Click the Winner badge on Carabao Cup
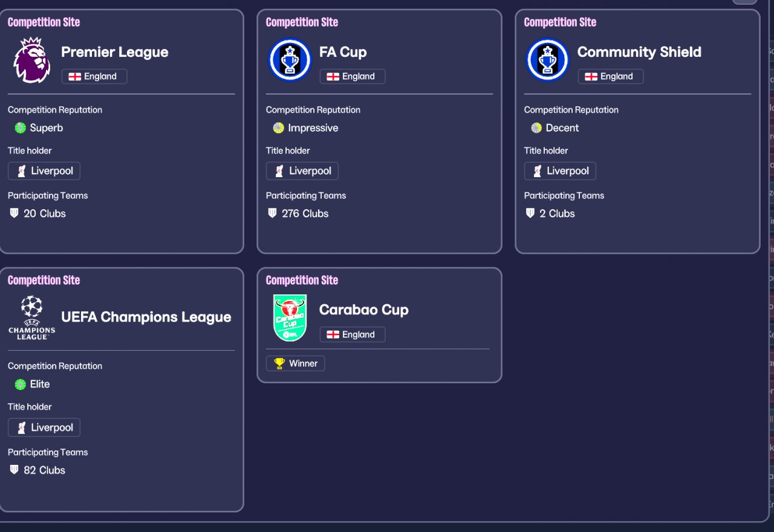Image resolution: width=774 pixels, height=532 pixels. pos(296,363)
